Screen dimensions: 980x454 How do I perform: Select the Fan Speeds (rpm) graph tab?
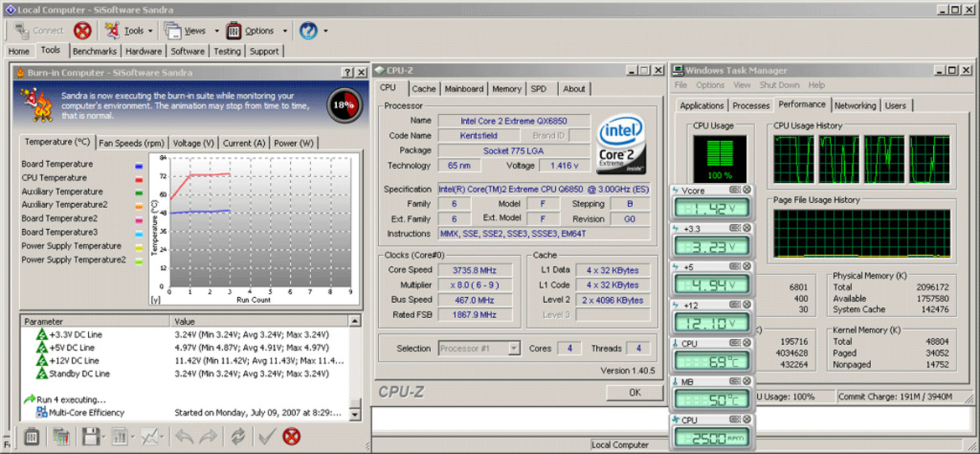point(132,143)
